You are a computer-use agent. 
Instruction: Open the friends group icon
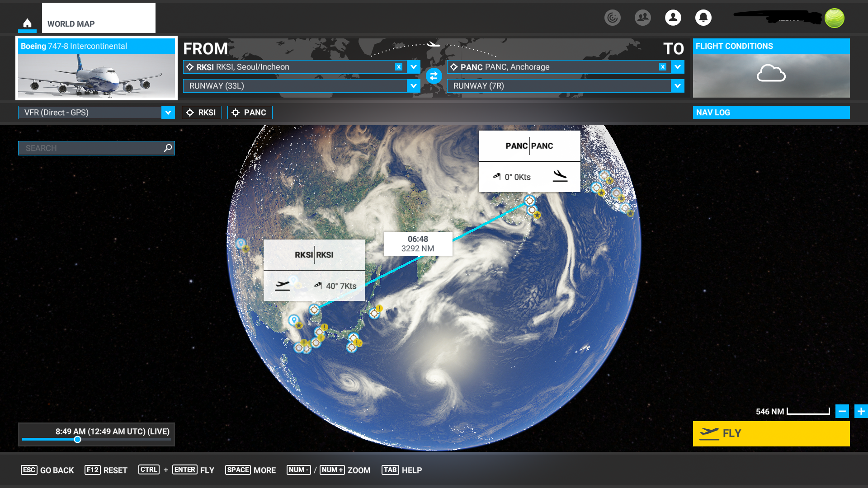tap(642, 18)
